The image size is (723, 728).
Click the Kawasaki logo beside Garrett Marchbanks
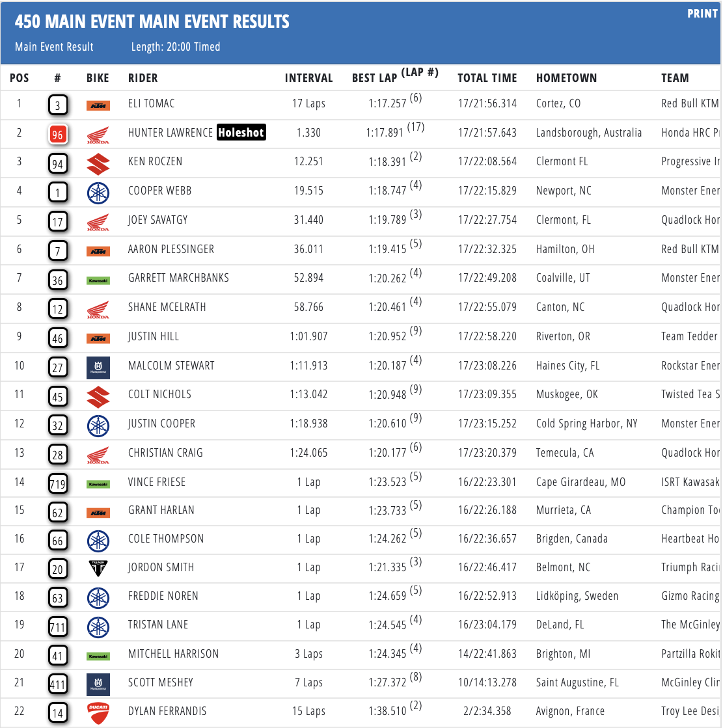point(98,280)
